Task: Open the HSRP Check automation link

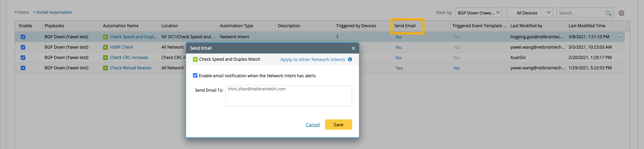Action: coord(121,47)
